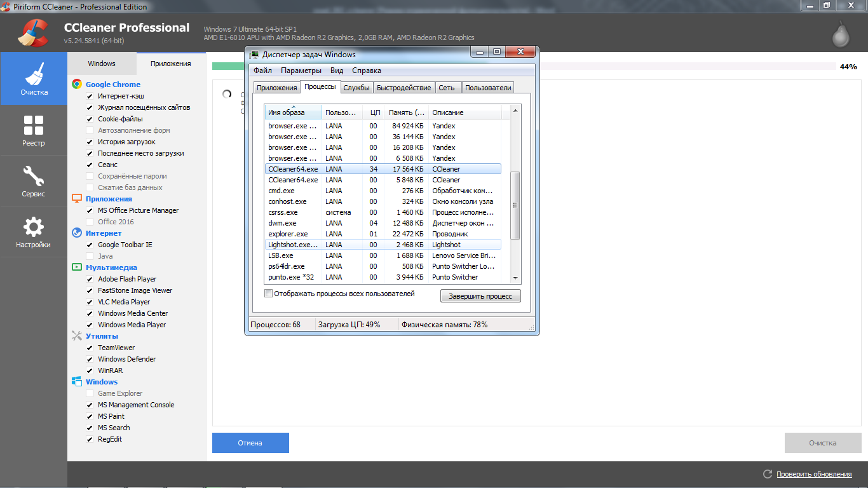This screenshot has height=488, width=868.
Task: Switch to the Быстродействие tab
Action: [403, 88]
